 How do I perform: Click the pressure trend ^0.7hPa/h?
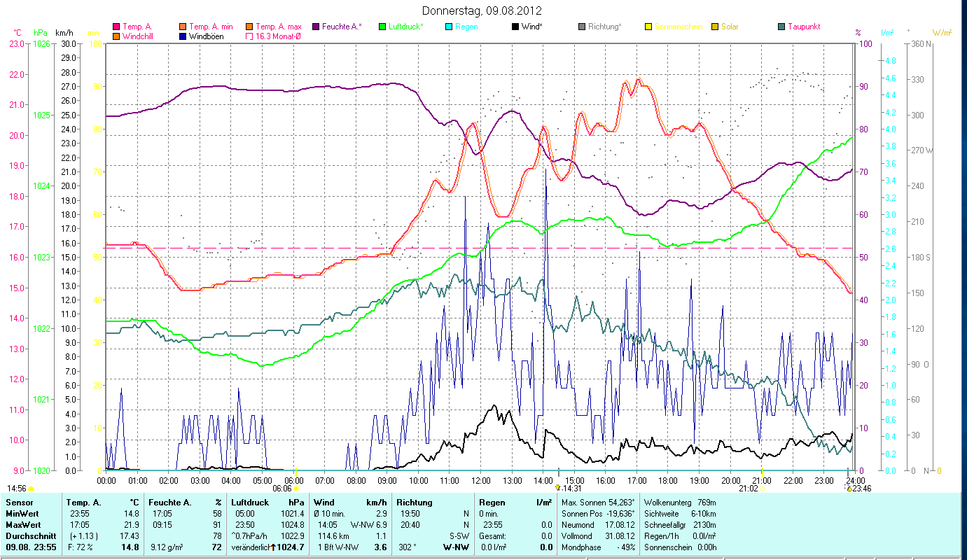coord(249,535)
